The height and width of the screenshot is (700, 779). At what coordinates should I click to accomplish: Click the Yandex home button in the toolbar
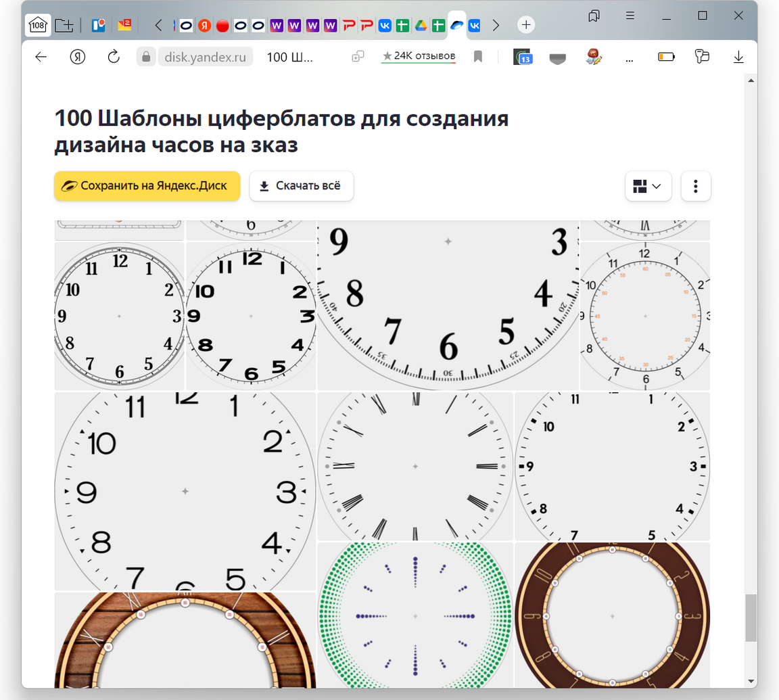tap(78, 57)
